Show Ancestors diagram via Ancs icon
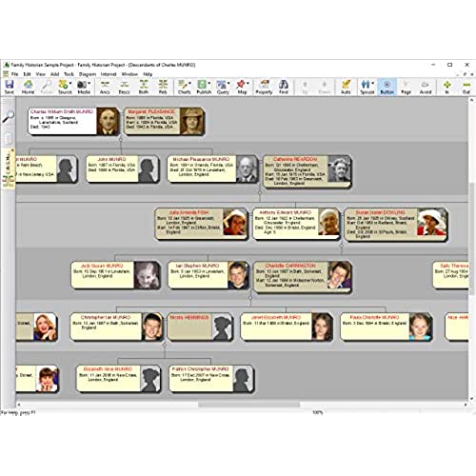Viewport: 476px width, 476px height. 105,87
